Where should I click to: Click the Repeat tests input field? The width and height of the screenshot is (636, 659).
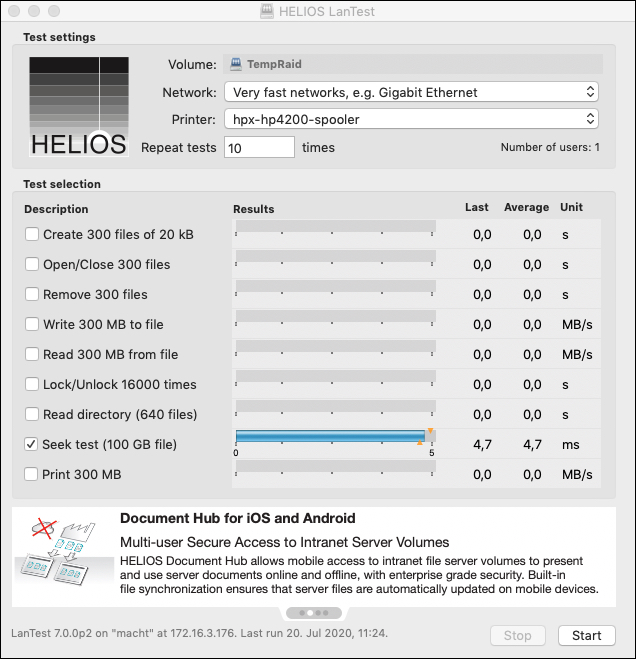259,148
